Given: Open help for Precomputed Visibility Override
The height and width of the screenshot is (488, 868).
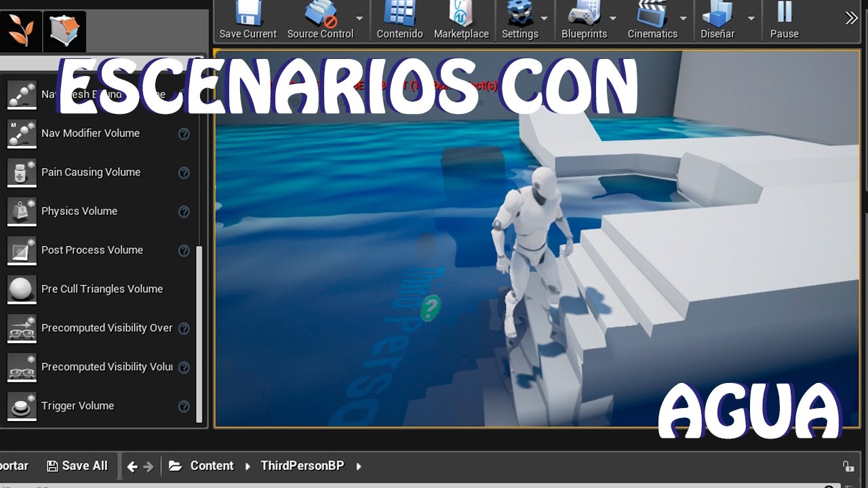Looking at the screenshot, I should 184,329.
